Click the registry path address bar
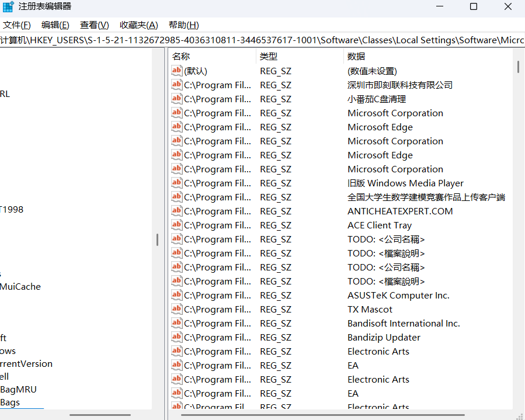Image resolution: width=525 pixels, height=420 pixels. pos(263,40)
